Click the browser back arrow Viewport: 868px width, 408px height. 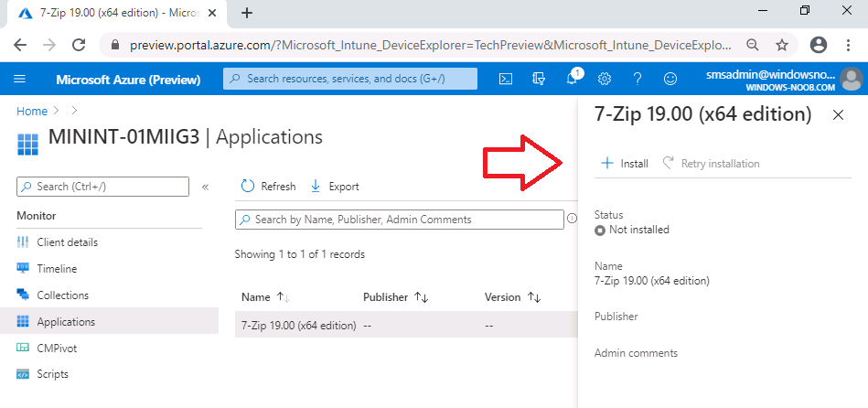coord(20,45)
